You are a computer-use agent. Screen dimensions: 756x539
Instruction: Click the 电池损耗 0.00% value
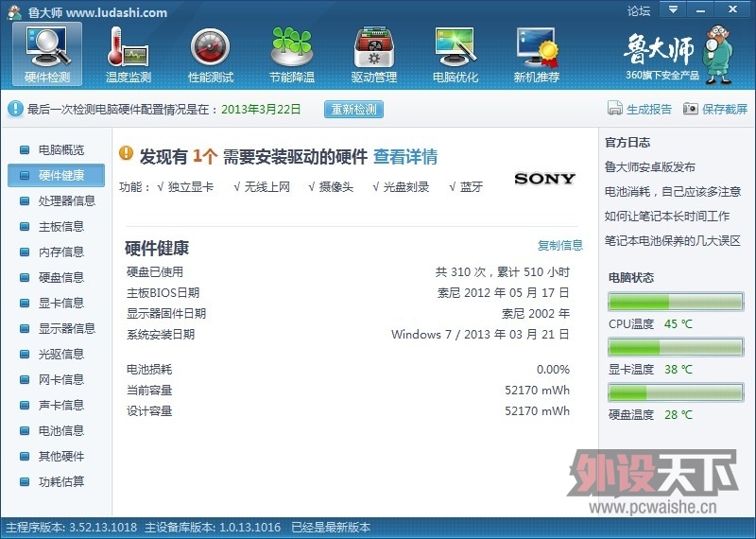[x=553, y=370]
